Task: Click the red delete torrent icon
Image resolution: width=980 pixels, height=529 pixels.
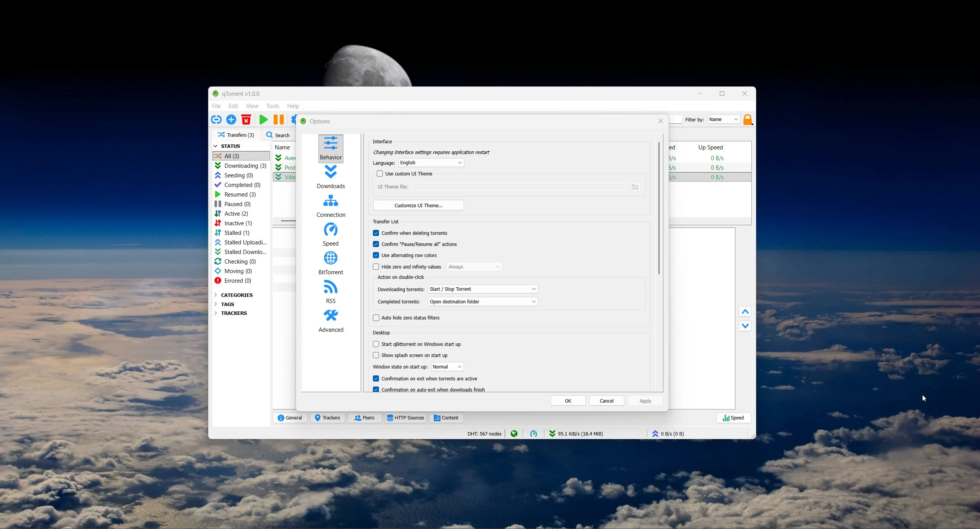Action: (246, 120)
